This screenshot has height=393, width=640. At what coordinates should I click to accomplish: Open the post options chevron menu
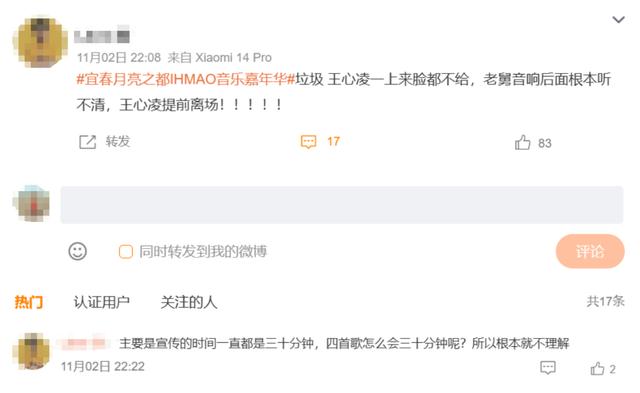(618, 20)
